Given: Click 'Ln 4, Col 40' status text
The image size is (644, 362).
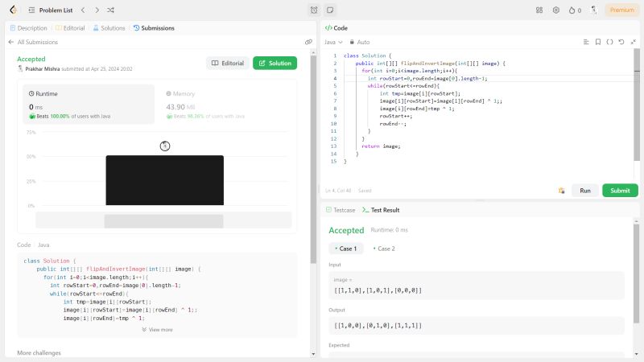Looking at the screenshot, I should [x=338, y=191].
